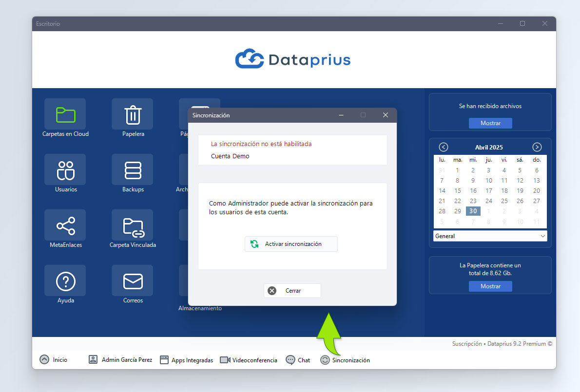
Task: Open the Papelera trash icon
Action: [x=133, y=114]
